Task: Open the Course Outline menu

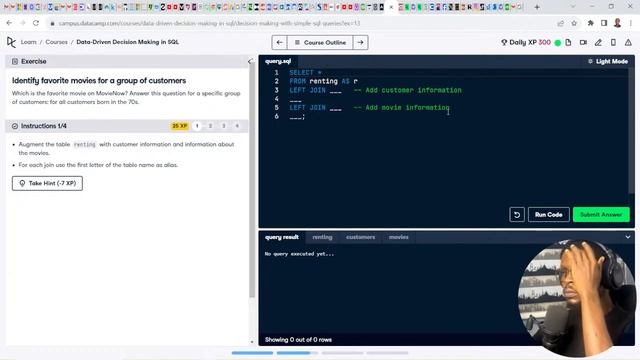Action: coord(320,42)
